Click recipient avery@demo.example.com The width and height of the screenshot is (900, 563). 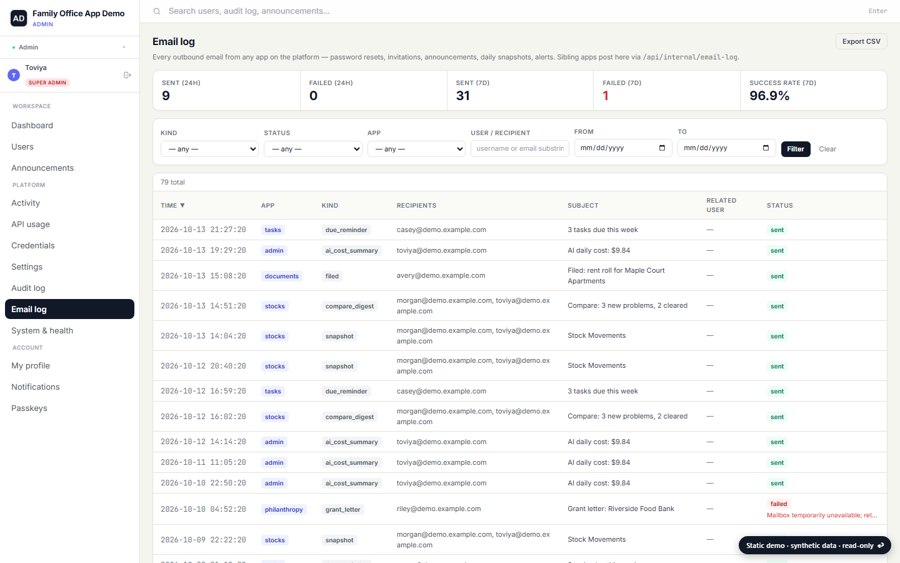click(441, 275)
